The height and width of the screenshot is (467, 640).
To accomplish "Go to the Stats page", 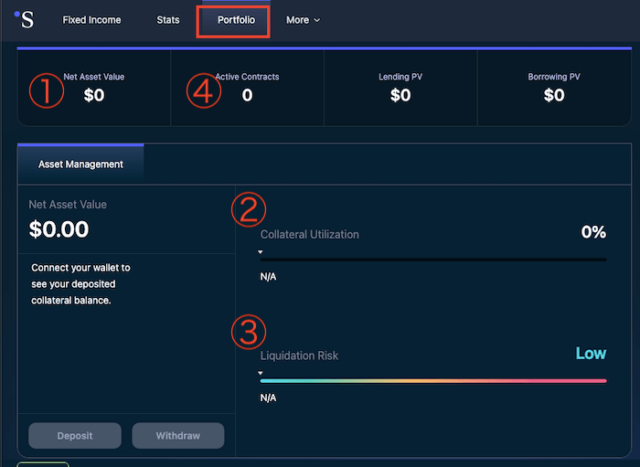I will [168, 20].
